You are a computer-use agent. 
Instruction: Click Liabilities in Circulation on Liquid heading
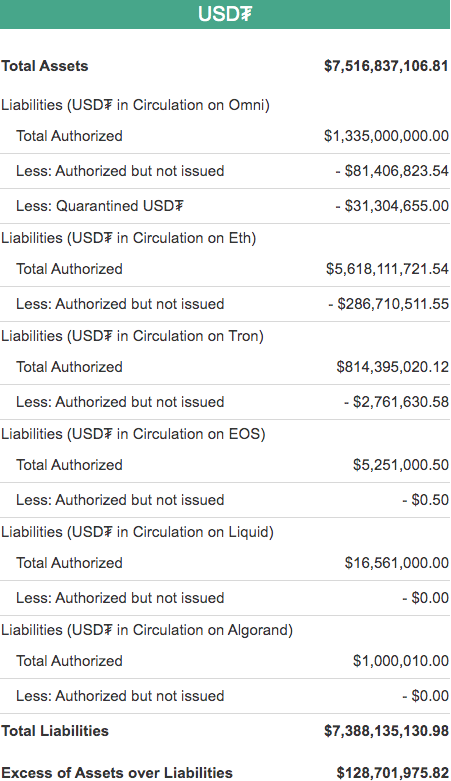point(137,532)
